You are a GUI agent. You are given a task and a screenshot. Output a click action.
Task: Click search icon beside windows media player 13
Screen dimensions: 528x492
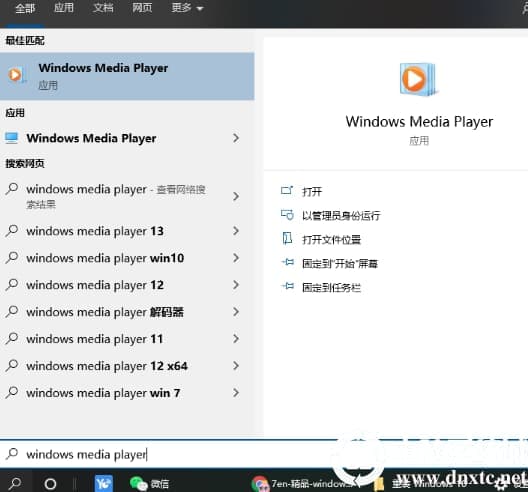(x=12, y=231)
